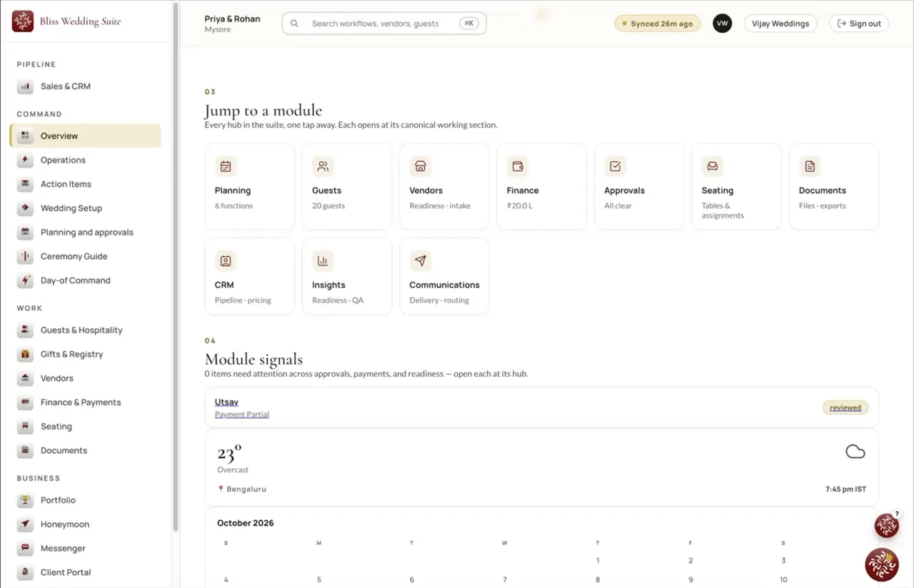Click the Operations lightning icon
The width and height of the screenshot is (914, 588).
point(26,160)
